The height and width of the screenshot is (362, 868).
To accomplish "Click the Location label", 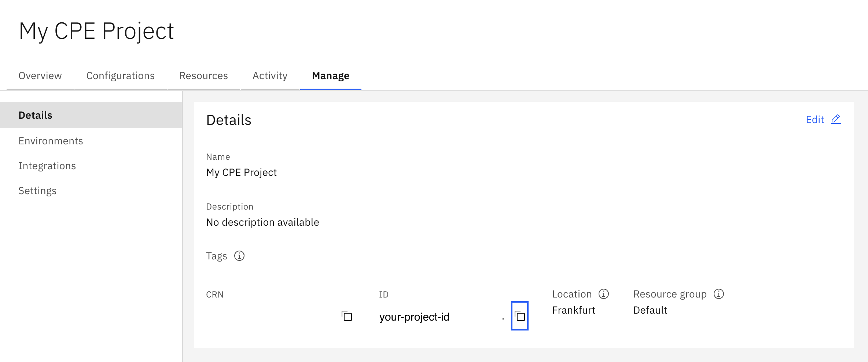I will coord(572,294).
